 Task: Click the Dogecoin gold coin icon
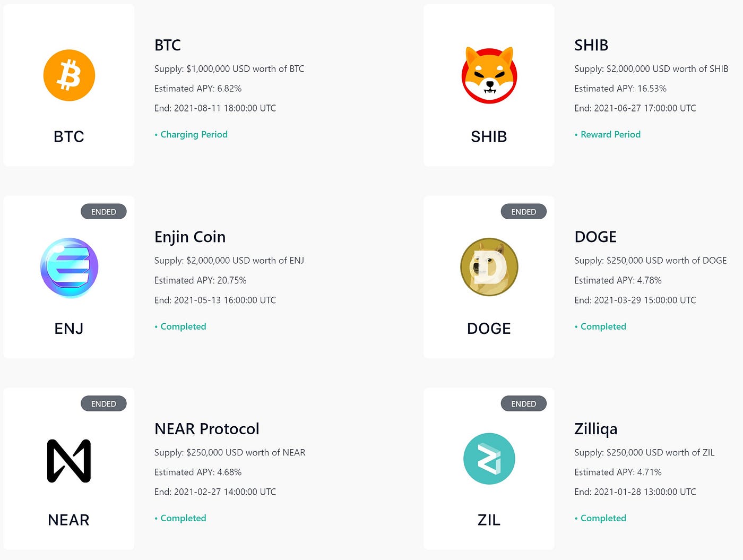[x=489, y=267]
